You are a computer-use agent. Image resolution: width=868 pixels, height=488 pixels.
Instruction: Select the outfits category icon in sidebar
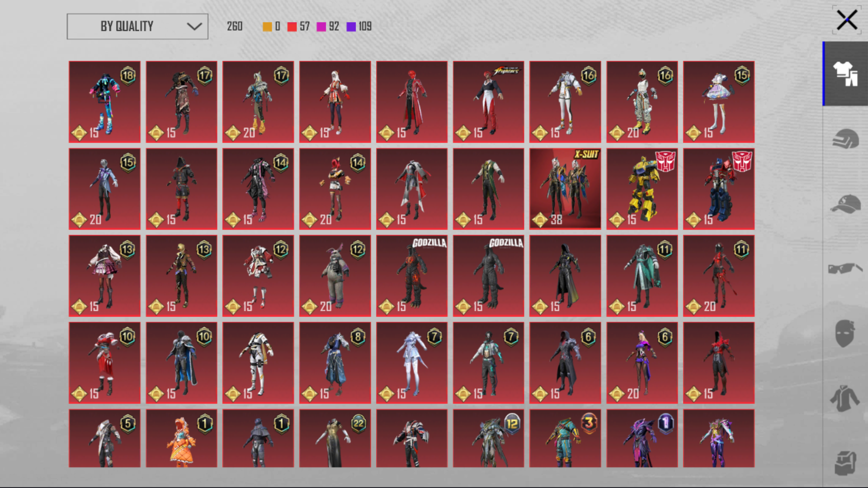845,74
